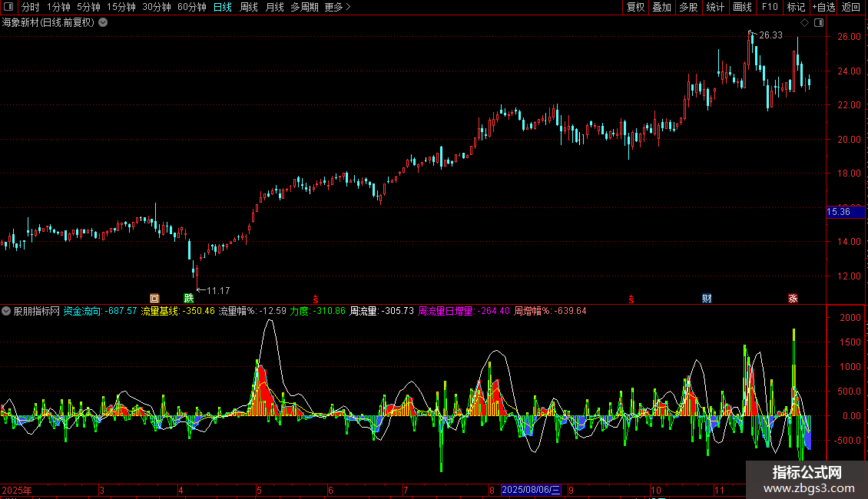This screenshot has height=499, width=868.
Task: Click the 股朋指标网 indicator name
Action: point(37,311)
